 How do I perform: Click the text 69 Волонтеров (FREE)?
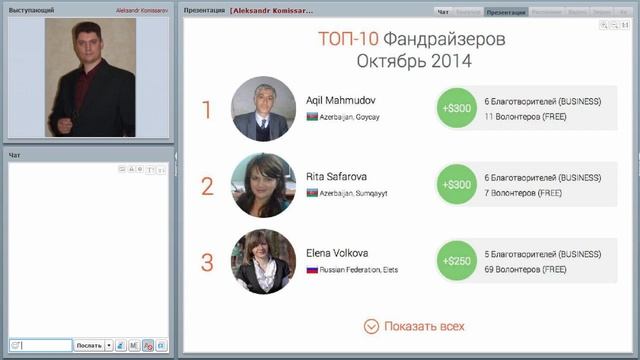[x=525, y=269]
